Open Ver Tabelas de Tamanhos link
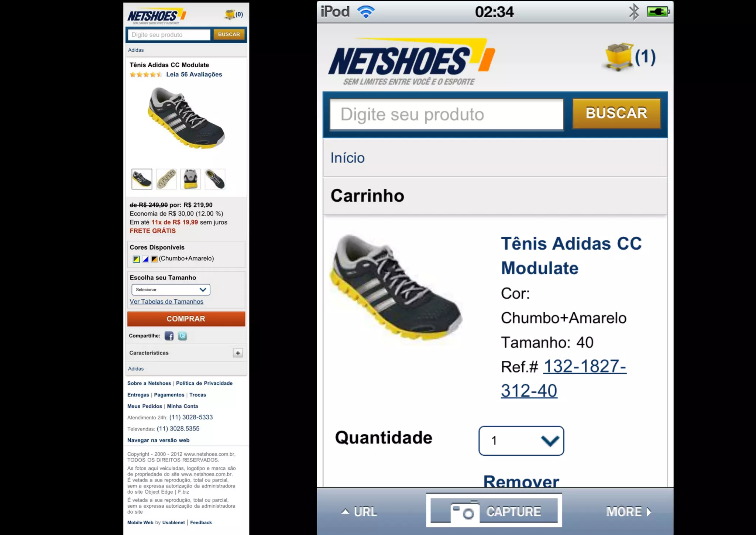Viewport: 756px width, 535px height. point(166,302)
